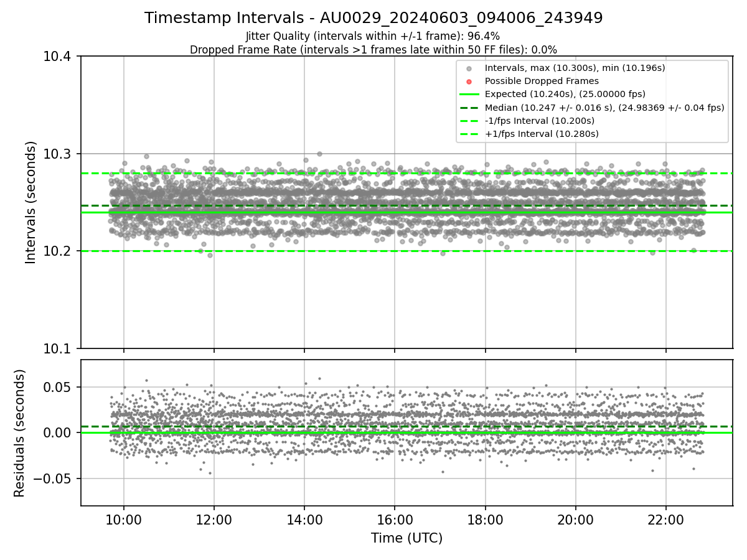This screenshot has height=560, width=747.
Task: Click the 'Time (UTC)' x-axis label
Action: click(406, 538)
